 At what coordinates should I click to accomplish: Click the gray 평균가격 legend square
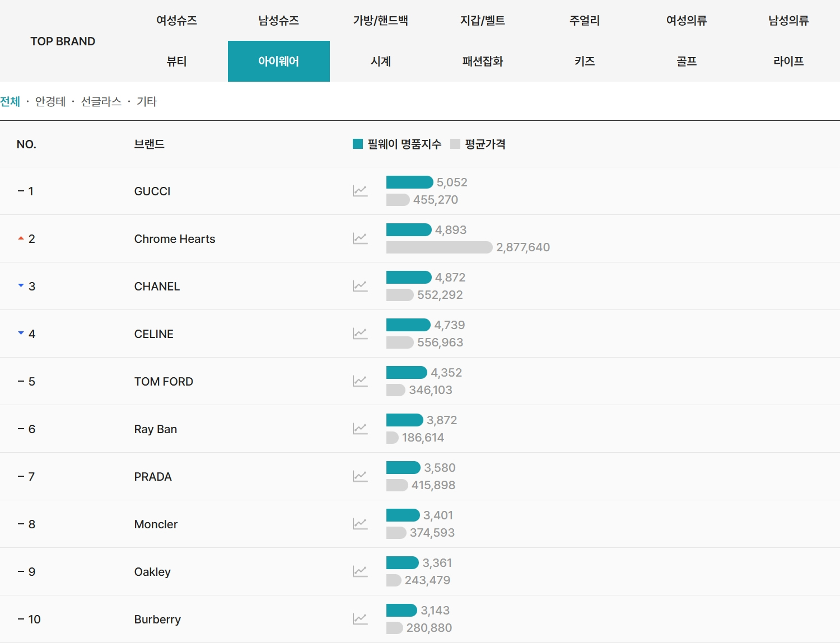tap(455, 144)
